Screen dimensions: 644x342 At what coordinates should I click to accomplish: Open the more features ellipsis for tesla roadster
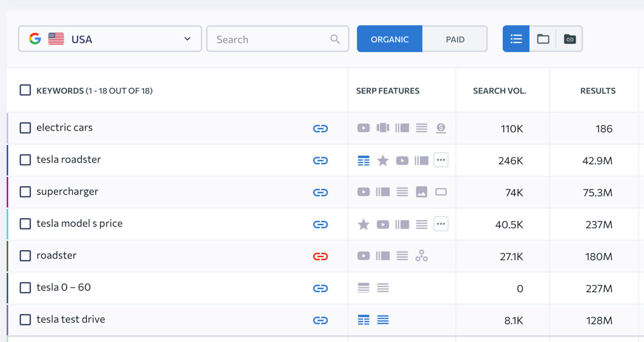(x=441, y=160)
